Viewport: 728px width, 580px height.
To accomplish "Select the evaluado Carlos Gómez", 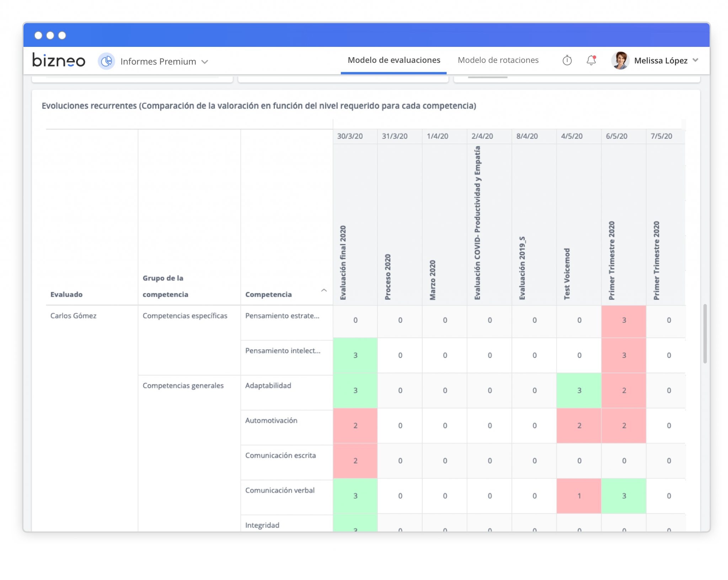I will pyautogui.click(x=73, y=315).
